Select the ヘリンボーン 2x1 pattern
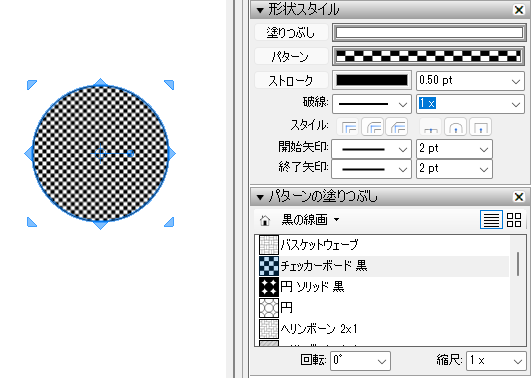This screenshot has height=378, width=531. 384,329
